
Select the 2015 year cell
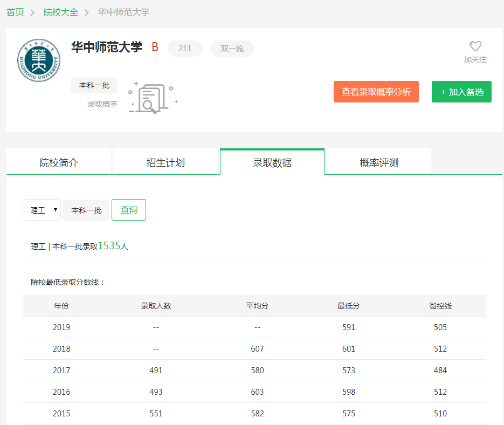coord(61,414)
